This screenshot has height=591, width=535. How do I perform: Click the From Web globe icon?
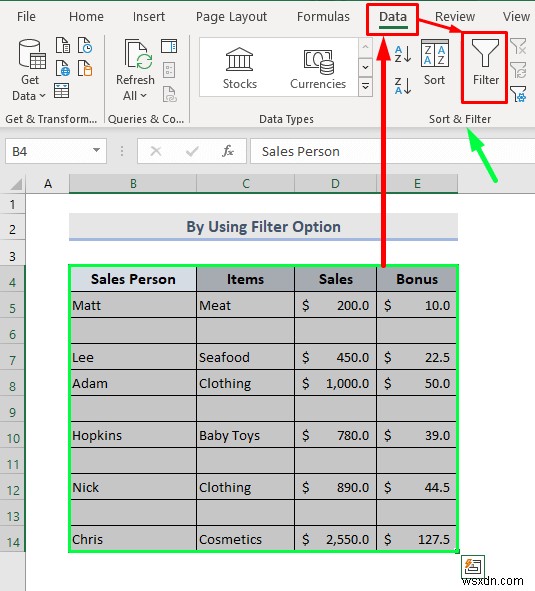point(63,68)
